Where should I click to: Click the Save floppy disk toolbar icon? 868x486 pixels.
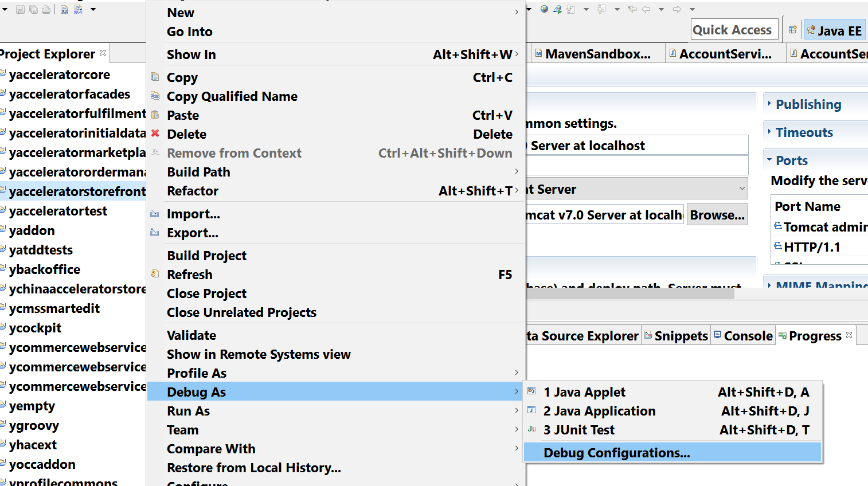pos(20,9)
